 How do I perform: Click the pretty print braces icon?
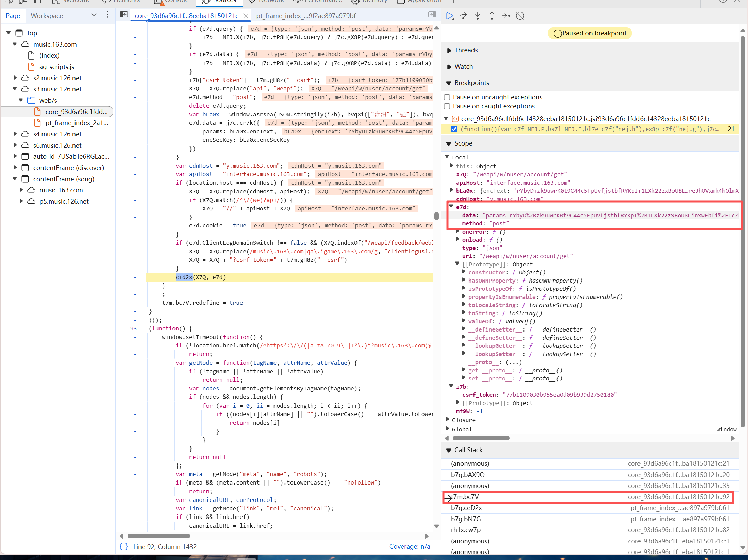pos(124,546)
